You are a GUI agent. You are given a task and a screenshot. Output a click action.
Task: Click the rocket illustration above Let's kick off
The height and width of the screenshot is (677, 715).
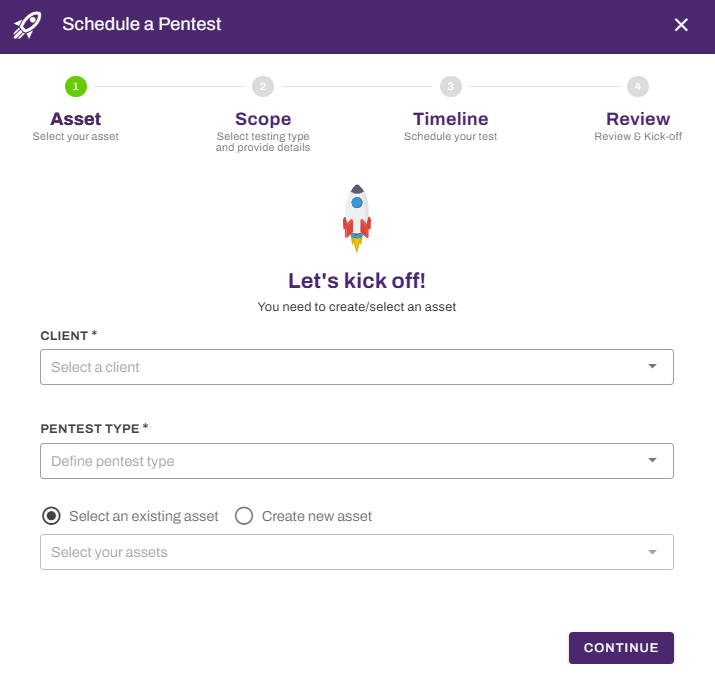coord(357,217)
